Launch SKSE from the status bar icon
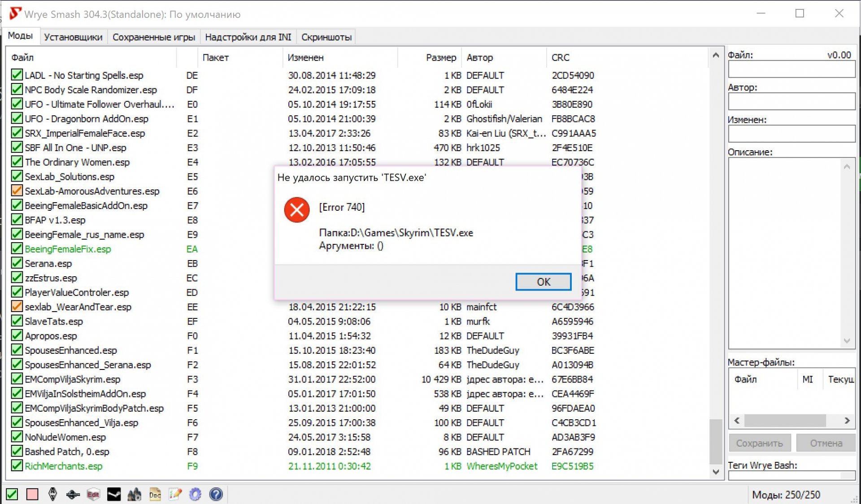The width and height of the screenshot is (861, 504). click(x=73, y=494)
